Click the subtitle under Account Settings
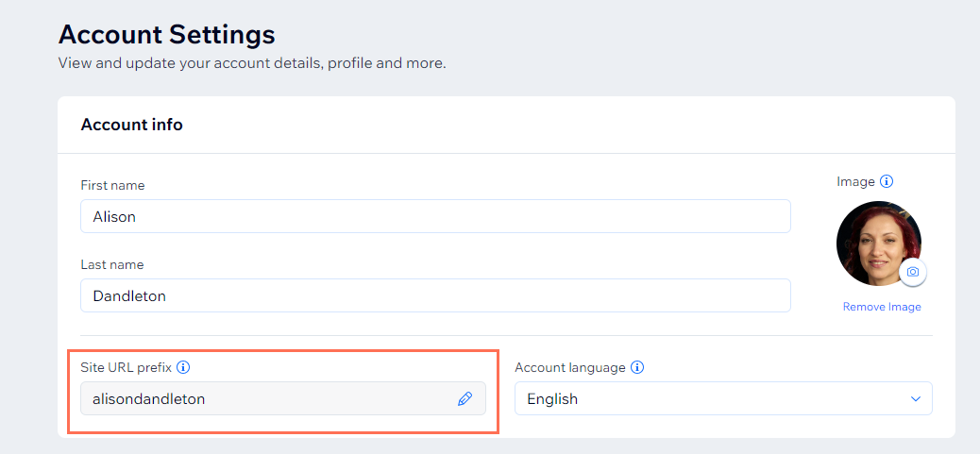The height and width of the screenshot is (454, 980). (251, 64)
